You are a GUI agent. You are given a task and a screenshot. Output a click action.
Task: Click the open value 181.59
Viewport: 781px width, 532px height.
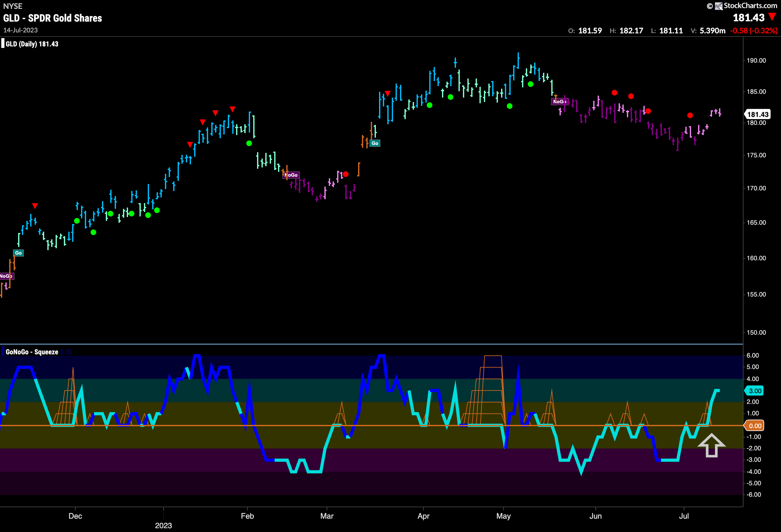[590, 31]
